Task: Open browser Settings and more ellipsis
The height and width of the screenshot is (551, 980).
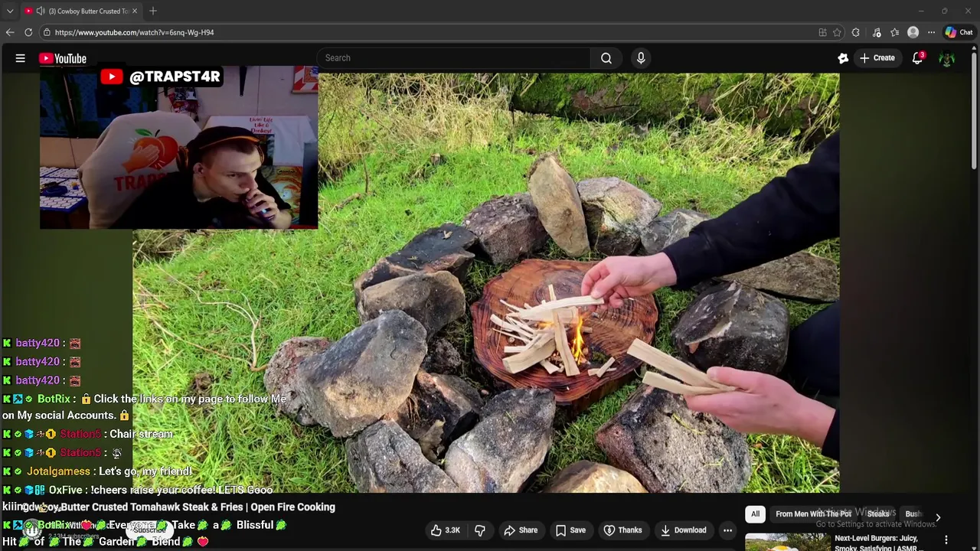Action: (x=931, y=32)
